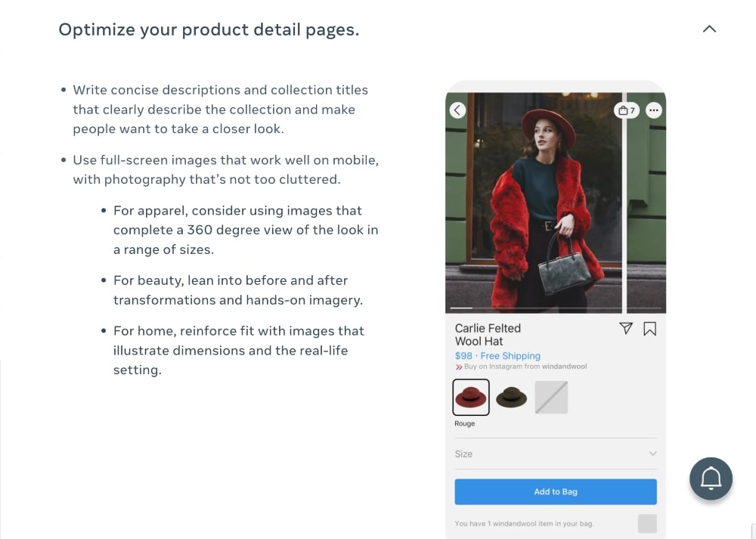Viewport: 756px width, 539px height.
Task: Toggle the selected Rouge hat variant
Action: click(x=471, y=397)
